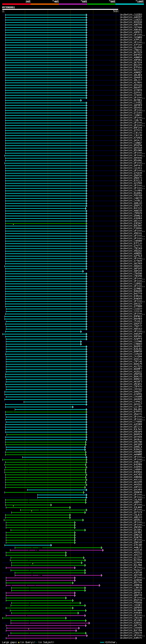Select the UniRef100_Q8LCC7 label
This screenshot has width=146, height=644.
[x=131, y=80]
